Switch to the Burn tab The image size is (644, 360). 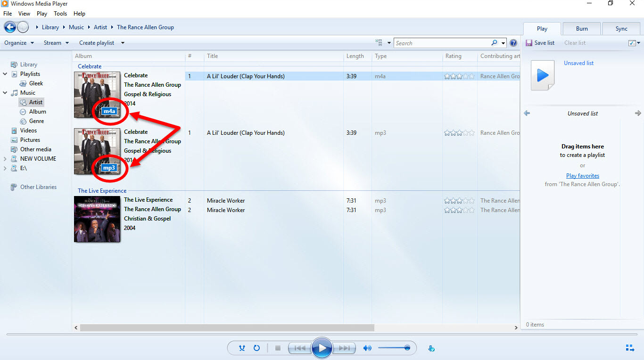[x=582, y=29]
